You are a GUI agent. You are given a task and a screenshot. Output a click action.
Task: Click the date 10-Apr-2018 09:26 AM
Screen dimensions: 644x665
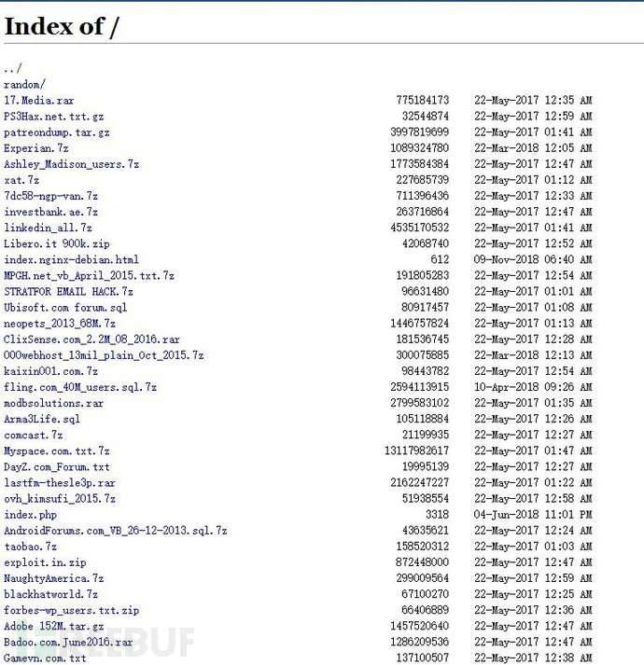point(533,387)
